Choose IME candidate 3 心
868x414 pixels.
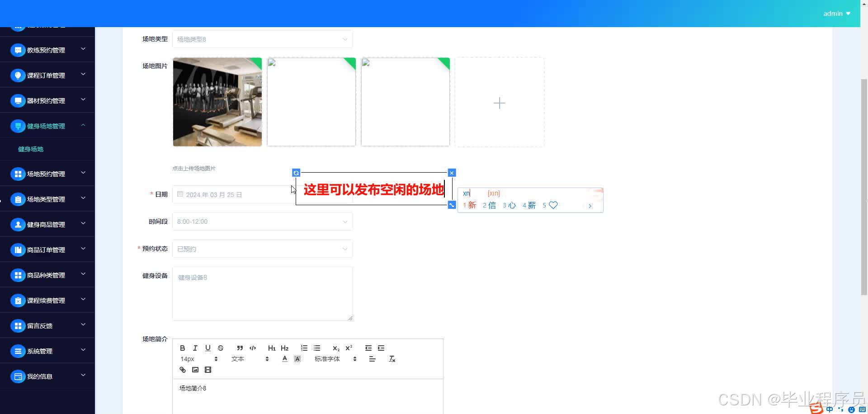pos(509,205)
